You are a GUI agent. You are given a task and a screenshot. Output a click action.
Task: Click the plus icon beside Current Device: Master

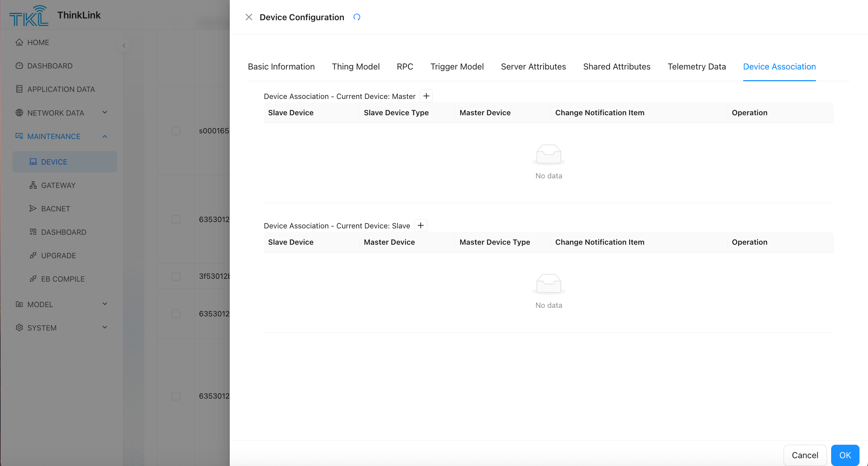tap(426, 96)
